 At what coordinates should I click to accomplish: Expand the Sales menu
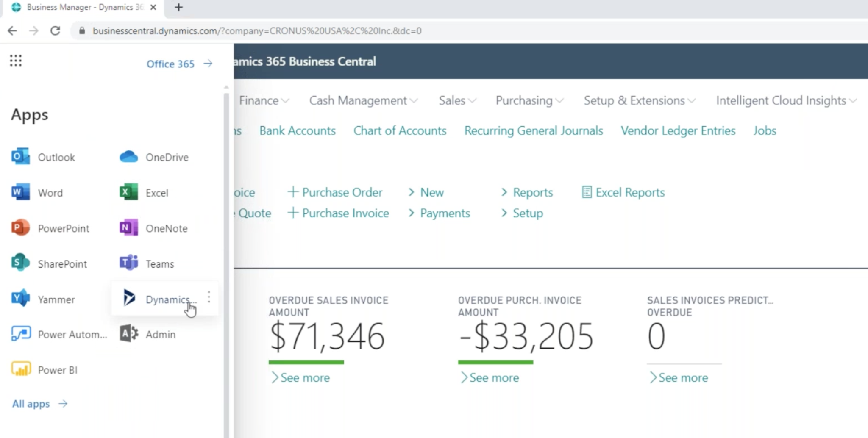point(457,100)
